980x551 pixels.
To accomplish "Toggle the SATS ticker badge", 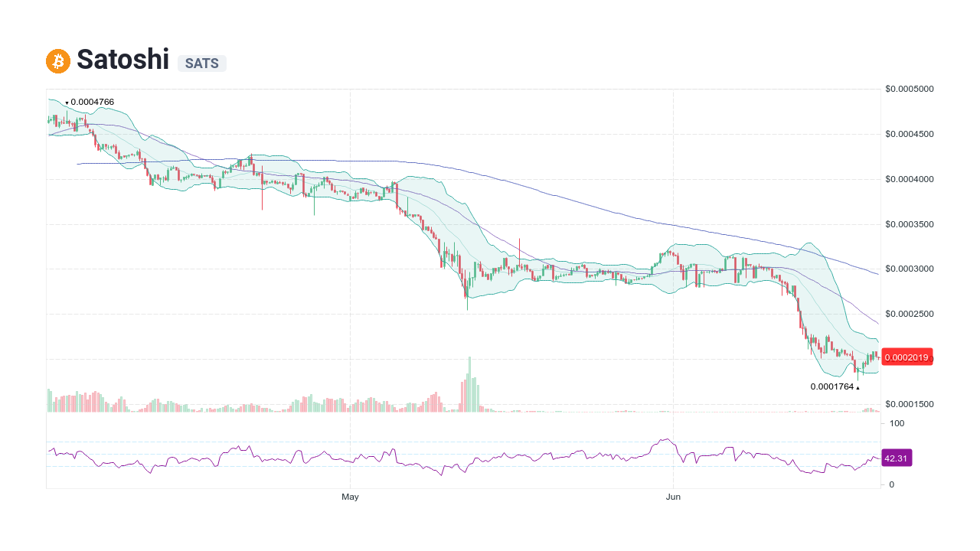I will click(x=201, y=64).
